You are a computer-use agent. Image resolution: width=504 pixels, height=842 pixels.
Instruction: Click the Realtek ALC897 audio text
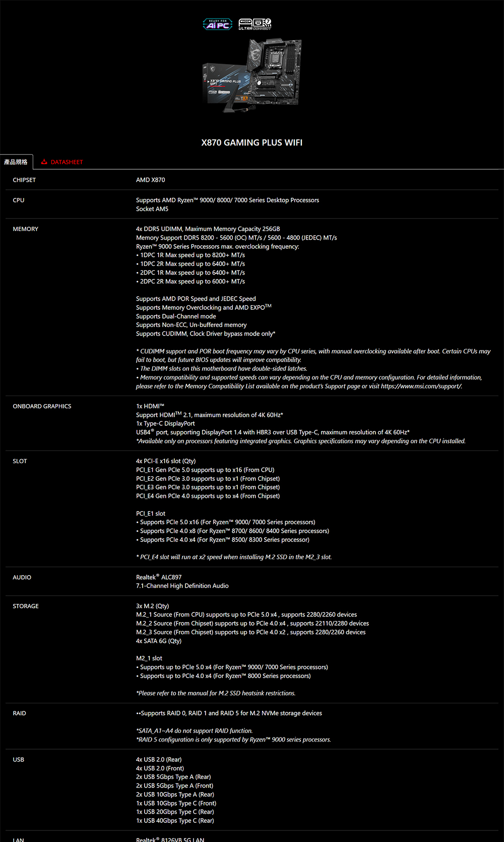pos(159,577)
